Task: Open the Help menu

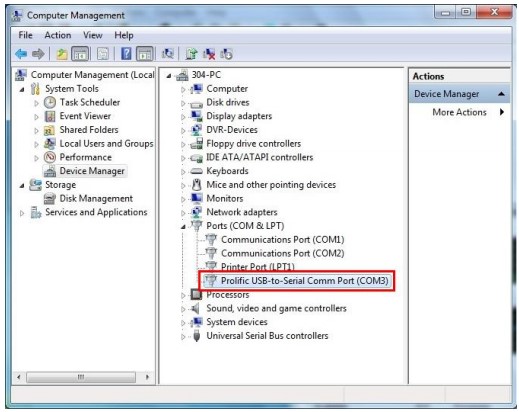Action: (x=124, y=35)
